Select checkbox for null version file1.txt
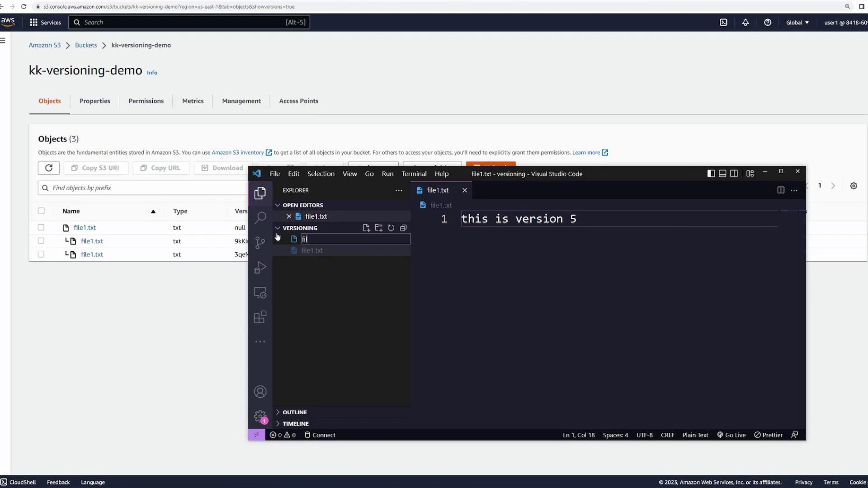 coord(41,227)
